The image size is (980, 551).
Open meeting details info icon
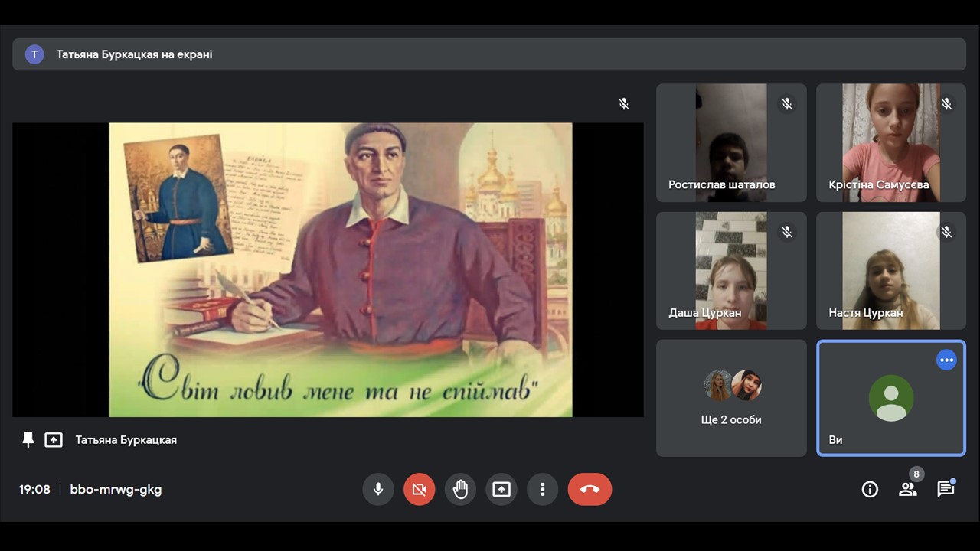tap(870, 490)
